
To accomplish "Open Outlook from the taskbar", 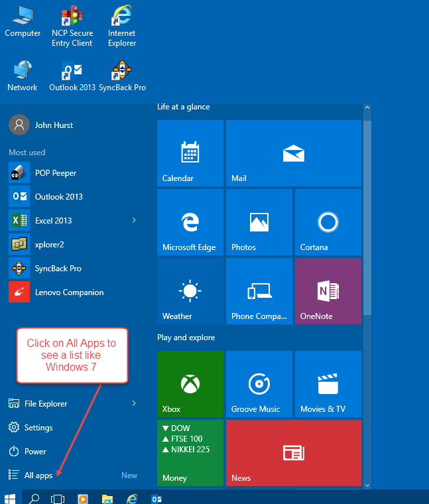I will coord(156,498).
